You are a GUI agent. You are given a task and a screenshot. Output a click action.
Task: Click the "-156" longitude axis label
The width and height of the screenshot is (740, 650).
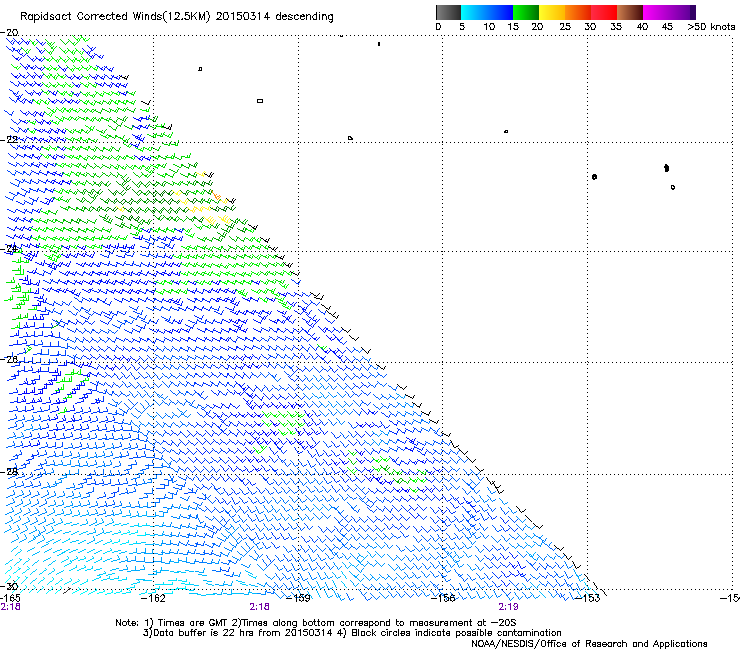pyautogui.click(x=443, y=598)
